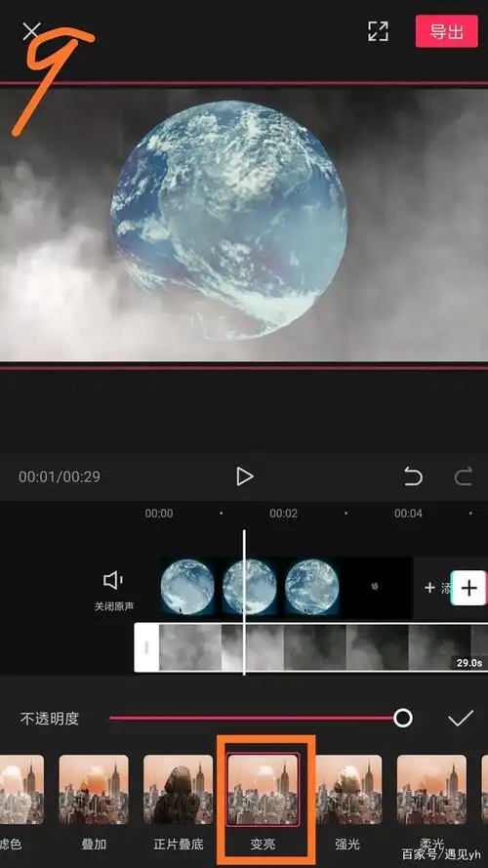Viewport: 488px width, 868px height.
Task: Open fullscreen preview mode
Action: click(379, 31)
